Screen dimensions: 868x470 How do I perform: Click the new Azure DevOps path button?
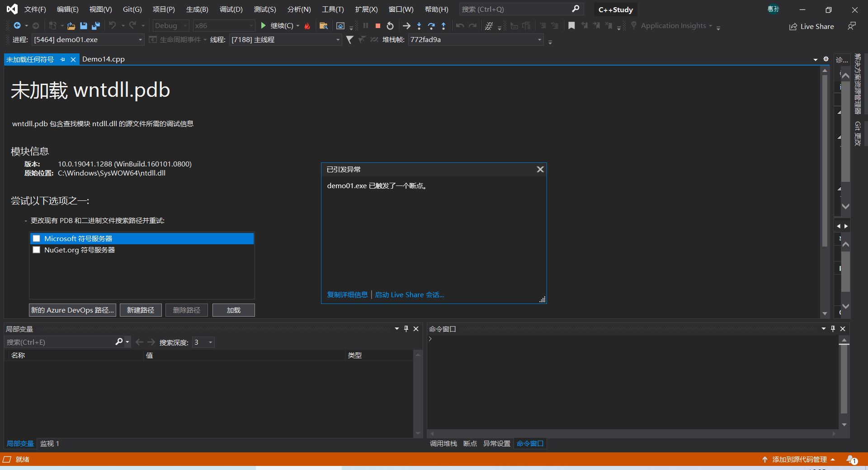point(72,310)
